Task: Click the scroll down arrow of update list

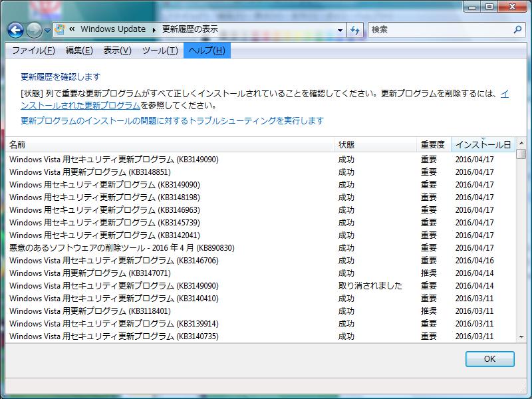Action: pyautogui.click(x=521, y=337)
